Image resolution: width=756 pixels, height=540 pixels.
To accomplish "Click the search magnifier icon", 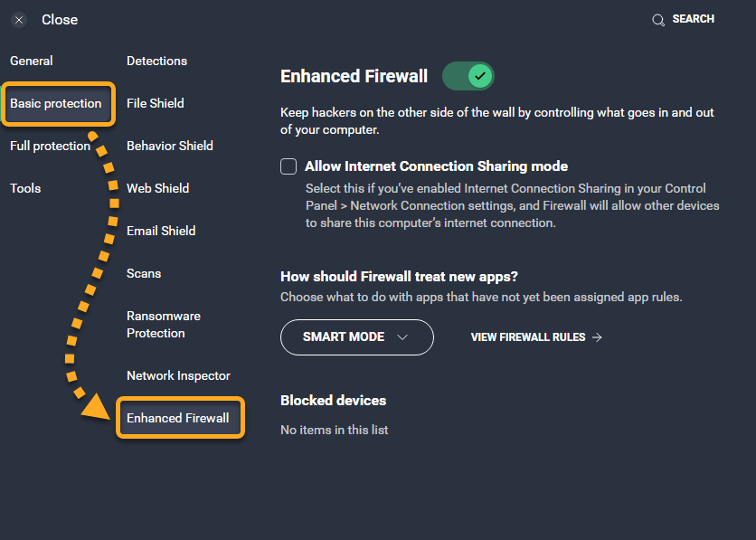I will 658,20.
